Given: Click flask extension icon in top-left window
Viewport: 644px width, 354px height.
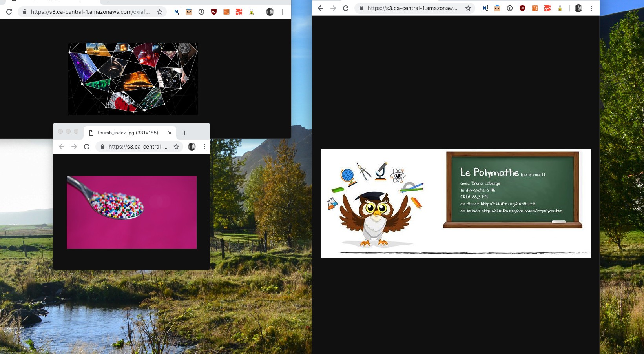Looking at the screenshot, I should [x=252, y=12].
